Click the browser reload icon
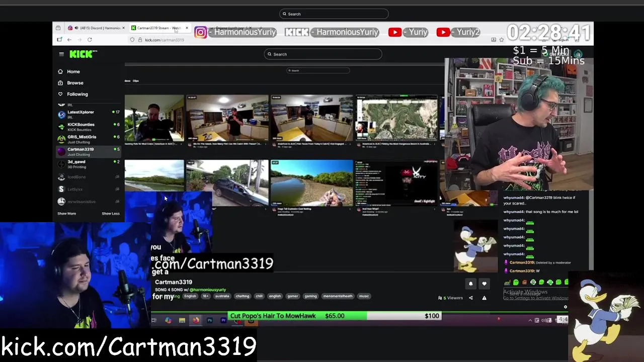The width and height of the screenshot is (644, 362). click(x=90, y=40)
